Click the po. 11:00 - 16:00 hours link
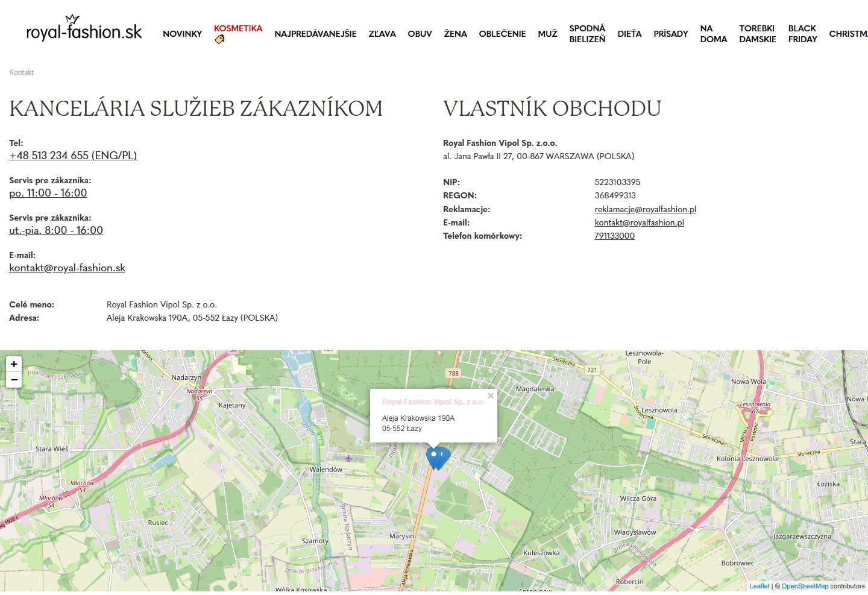Image resolution: width=868 pixels, height=595 pixels. click(x=48, y=193)
